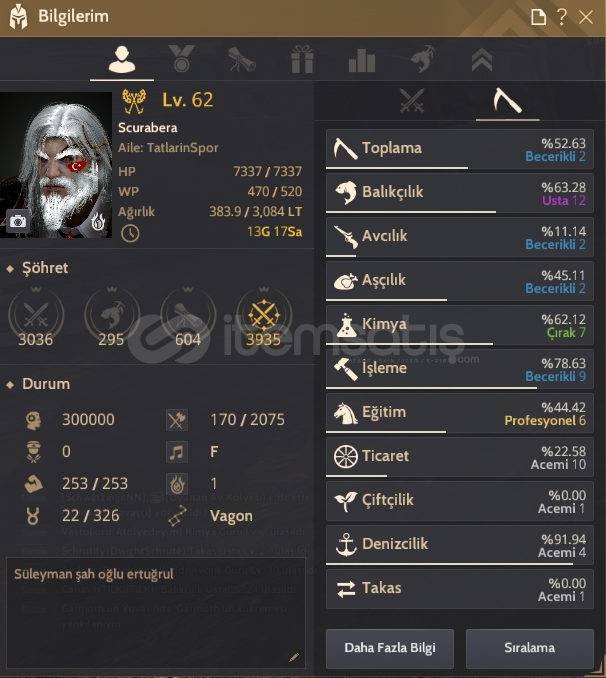The width and height of the screenshot is (606, 678).
Task: Select the Eğitim skill row
Action: tap(459, 413)
